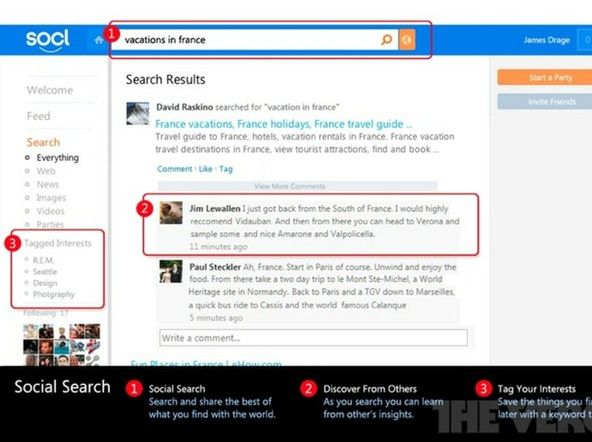
Task: Click the magnifier search icon
Action: pyautogui.click(x=387, y=40)
